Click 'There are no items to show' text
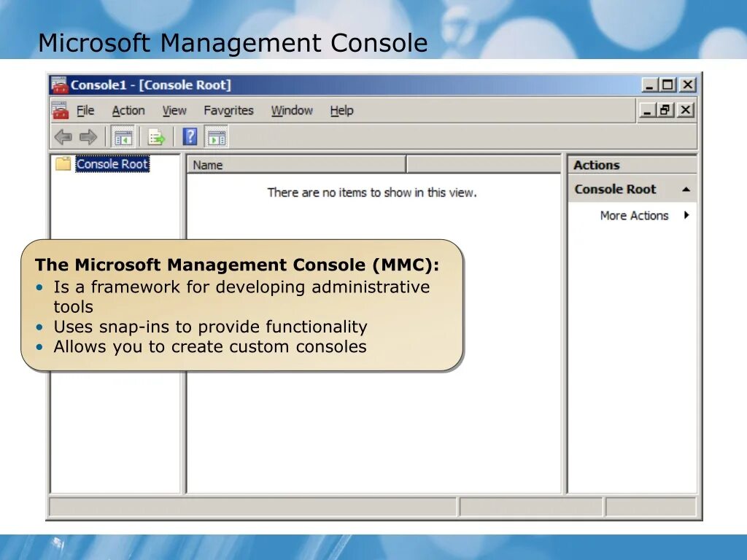 pos(371,192)
